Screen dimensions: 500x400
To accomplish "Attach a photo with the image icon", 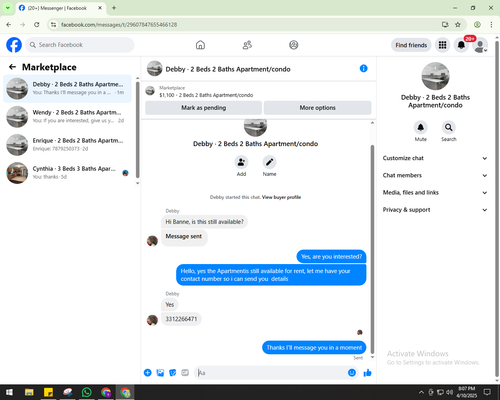I will tap(160, 373).
